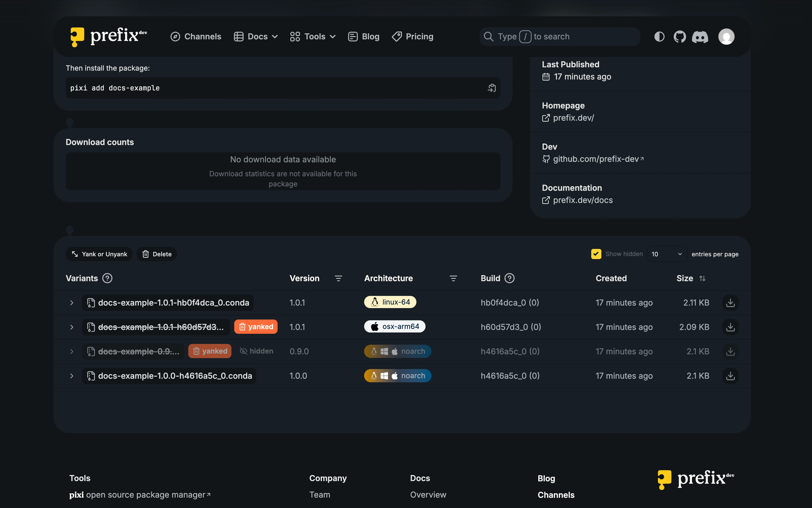This screenshot has width=812, height=508.
Task: Open the user avatar menu
Action: [x=726, y=37]
